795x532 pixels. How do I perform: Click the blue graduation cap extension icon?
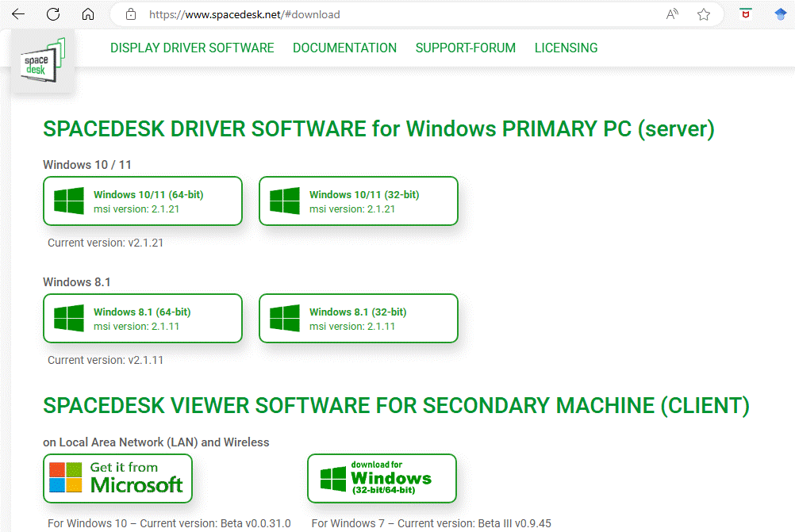click(x=781, y=14)
